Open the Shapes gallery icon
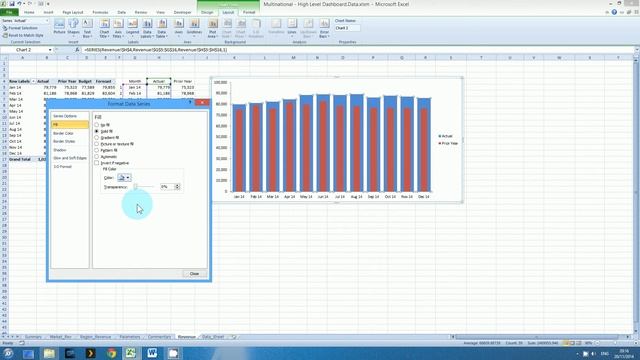The width and height of the screenshot is (640, 360). coord(73,27)
